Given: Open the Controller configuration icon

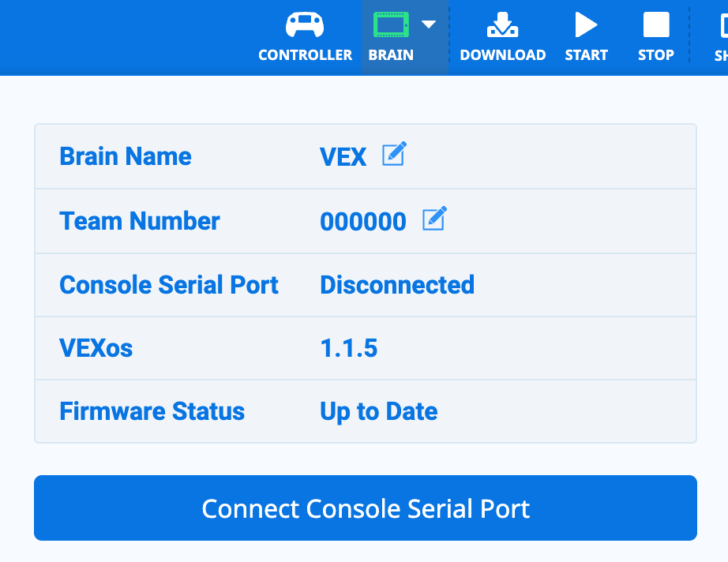Looking at the screenshot, I should (x=306, y=24).
